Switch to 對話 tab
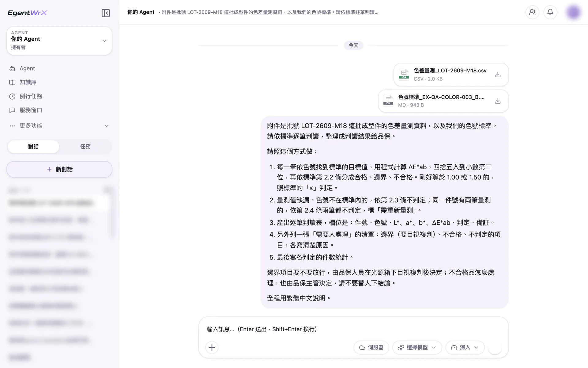Screen dimensions: 588x368 pyautogui.click(x=33, y=147)
